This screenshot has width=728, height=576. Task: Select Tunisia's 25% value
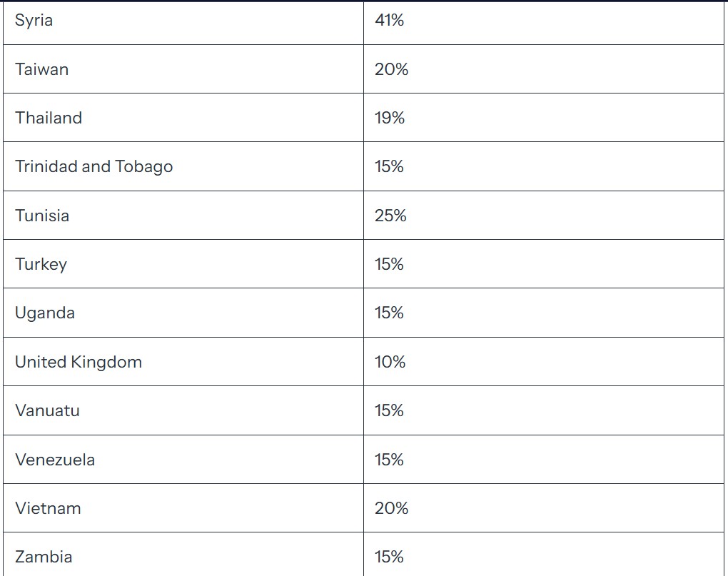[x=544, y=216]
